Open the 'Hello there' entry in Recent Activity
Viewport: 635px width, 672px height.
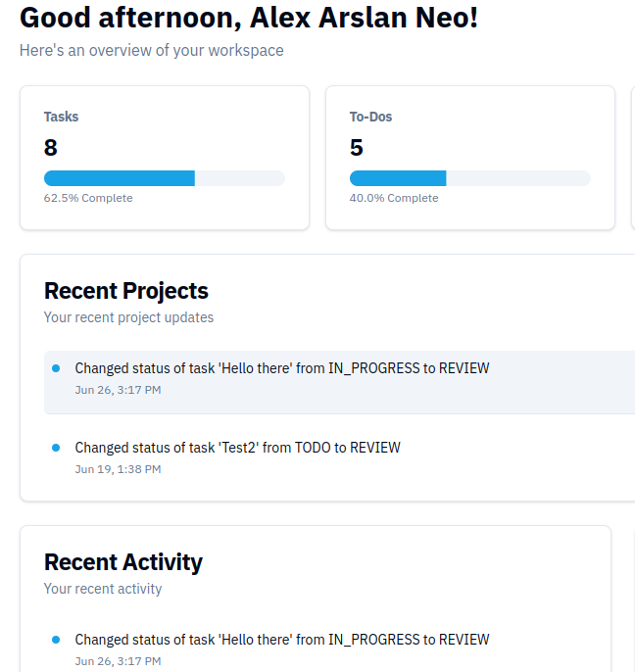(x=282, y=640)
